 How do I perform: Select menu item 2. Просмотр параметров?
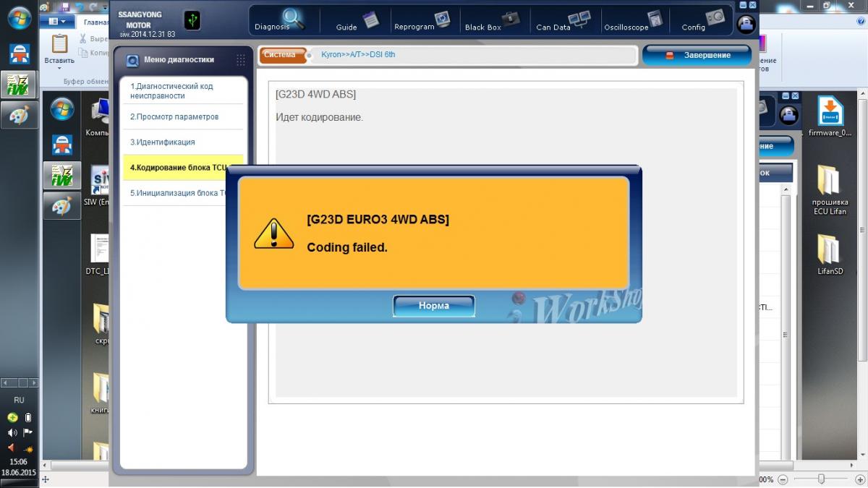(184, 116)
